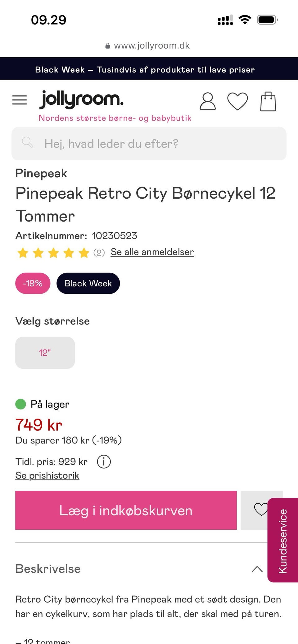Image resolution: width=298 pixels, height=644 pixels.
Task: Tap the search magnifying glass icon
Action: 27,142
